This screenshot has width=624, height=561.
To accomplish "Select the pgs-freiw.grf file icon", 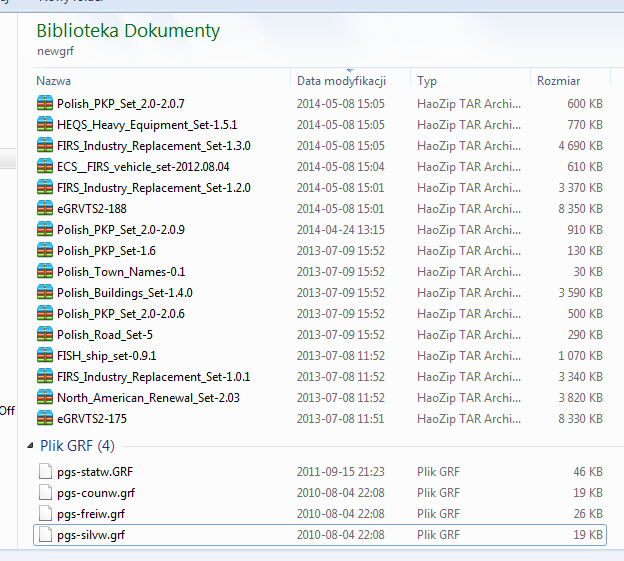I will pos(44,514).
